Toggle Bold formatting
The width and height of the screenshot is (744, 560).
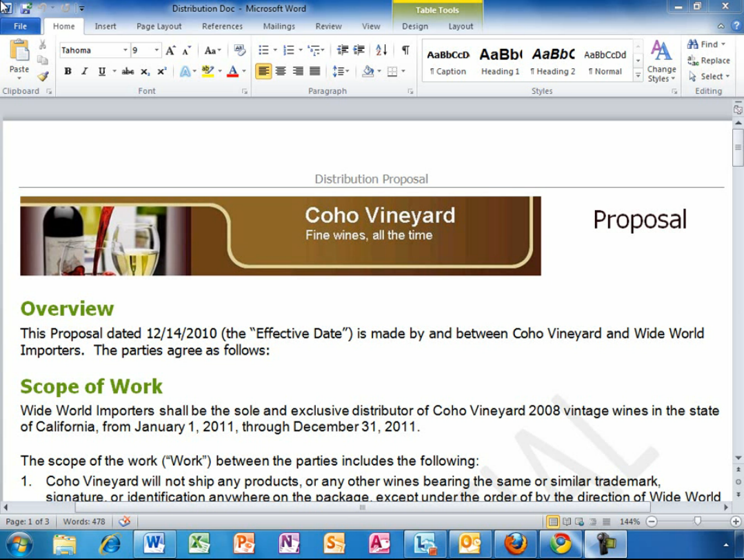(68, 72)
